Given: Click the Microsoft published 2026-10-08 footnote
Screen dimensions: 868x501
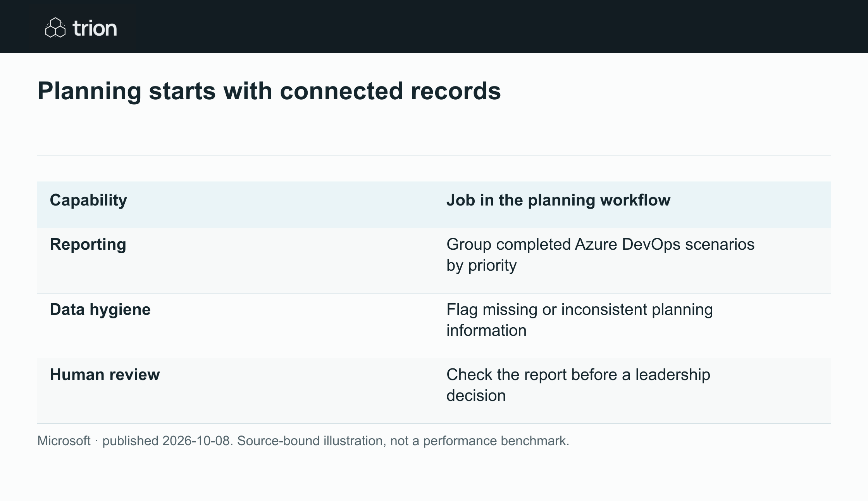Looking at the screenshot, I should 303,441.
